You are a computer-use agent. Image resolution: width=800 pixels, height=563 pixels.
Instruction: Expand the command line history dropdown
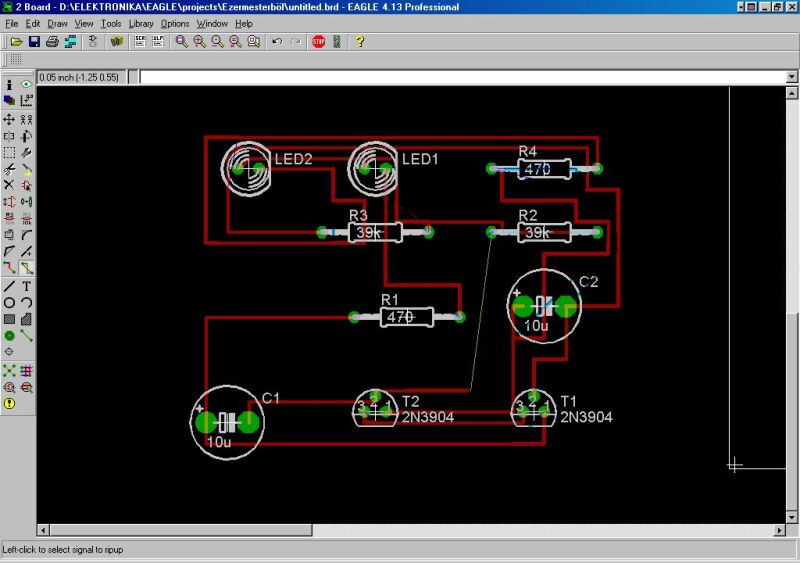click(x=792, y=77)
